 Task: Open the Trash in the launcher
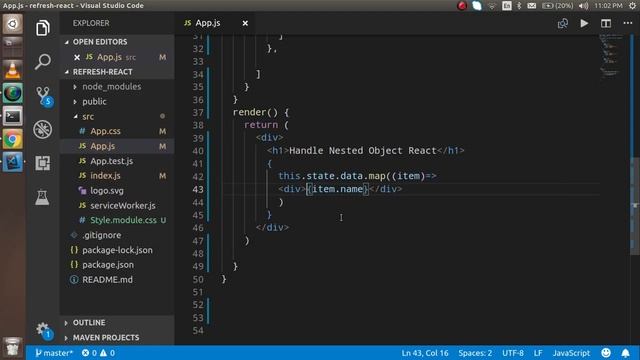12,348
